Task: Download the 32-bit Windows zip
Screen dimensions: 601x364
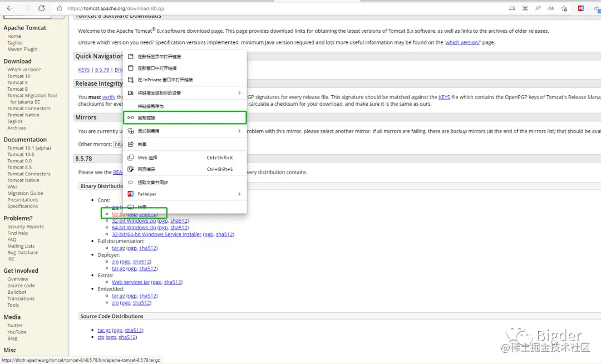Action: tap(134, 221)
